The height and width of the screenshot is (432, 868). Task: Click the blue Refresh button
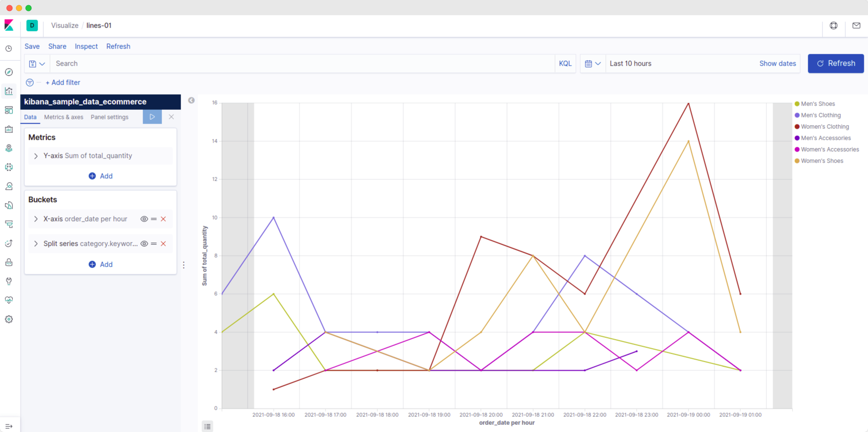tap(836, 64)
